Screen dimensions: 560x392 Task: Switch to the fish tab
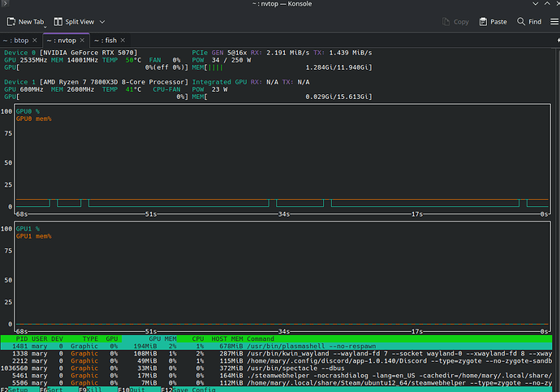point(106,41)
